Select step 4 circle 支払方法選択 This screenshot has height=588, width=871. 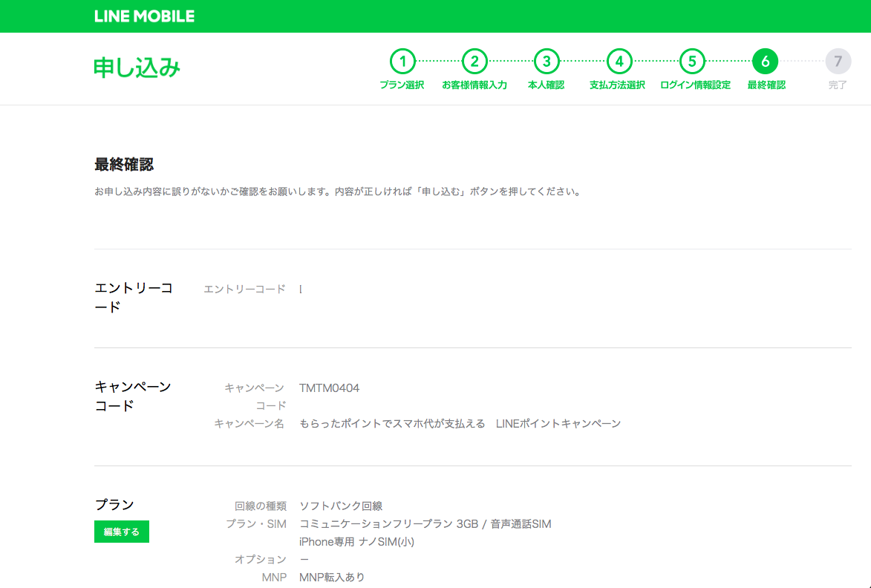pyautogui.click(x=619, y=62)
